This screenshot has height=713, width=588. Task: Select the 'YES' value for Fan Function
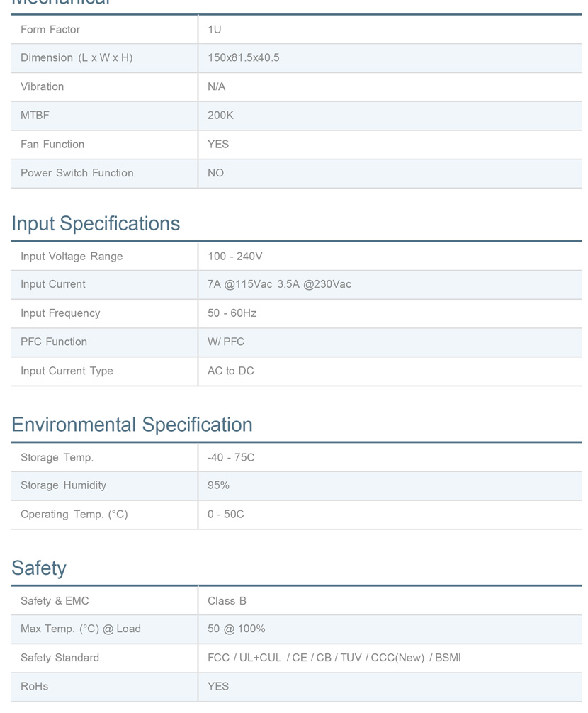click(218, 144)
